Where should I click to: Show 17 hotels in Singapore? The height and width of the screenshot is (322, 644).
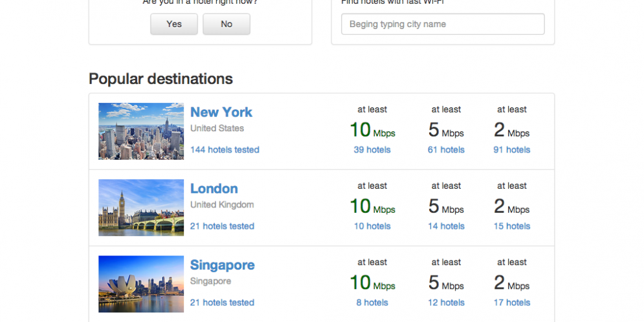(512, 303)
